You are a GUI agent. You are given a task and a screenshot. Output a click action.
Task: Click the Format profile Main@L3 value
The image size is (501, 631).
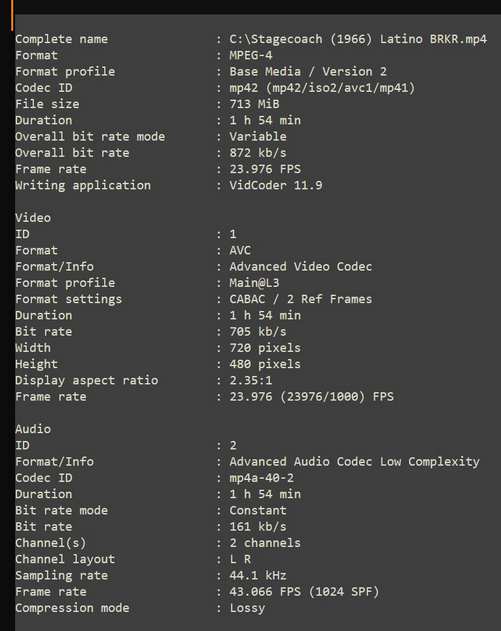tap(254, 283)
